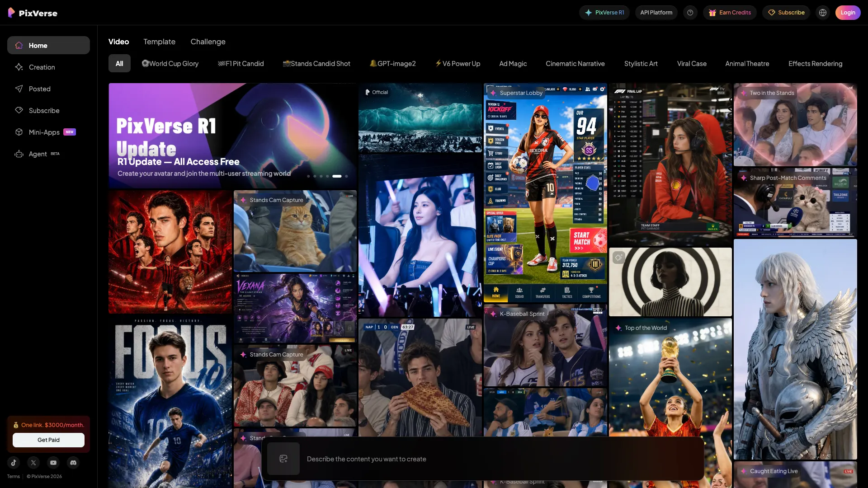The image size is (868, 488).
Task: Open Posted in the sidebar
Action: 48,89
